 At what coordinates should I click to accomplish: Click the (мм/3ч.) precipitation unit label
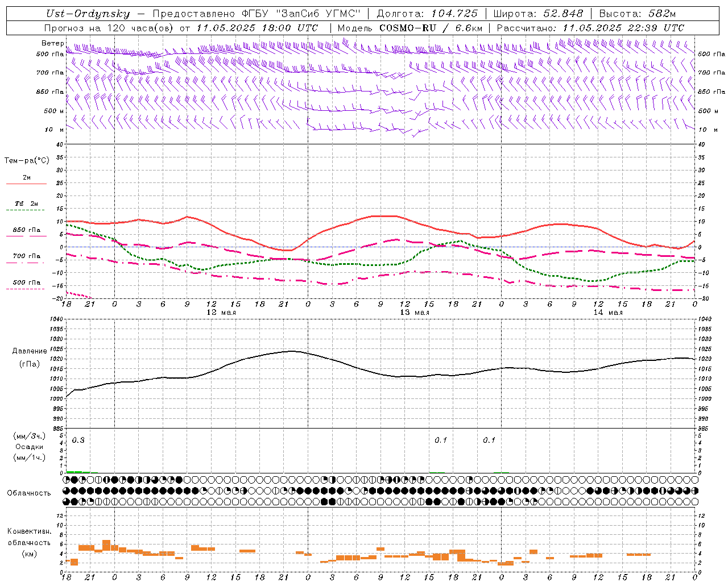coord(30,436)
